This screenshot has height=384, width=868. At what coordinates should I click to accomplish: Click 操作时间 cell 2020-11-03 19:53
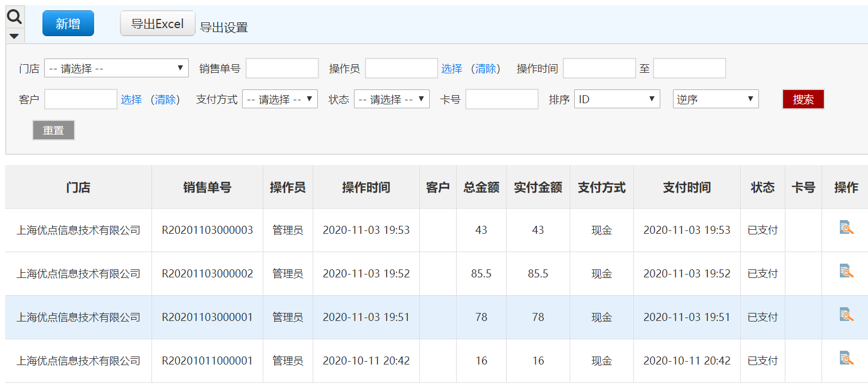pyautogui.click(x=366, y=230)
